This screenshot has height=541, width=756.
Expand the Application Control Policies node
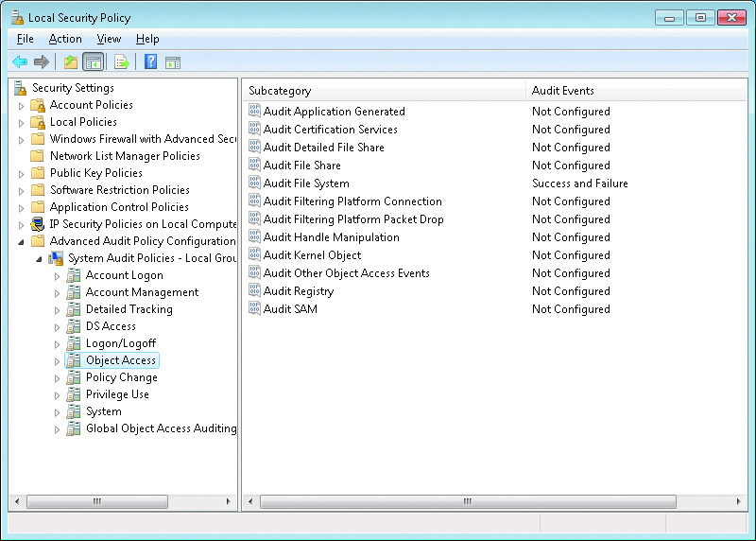click(21, 208)
